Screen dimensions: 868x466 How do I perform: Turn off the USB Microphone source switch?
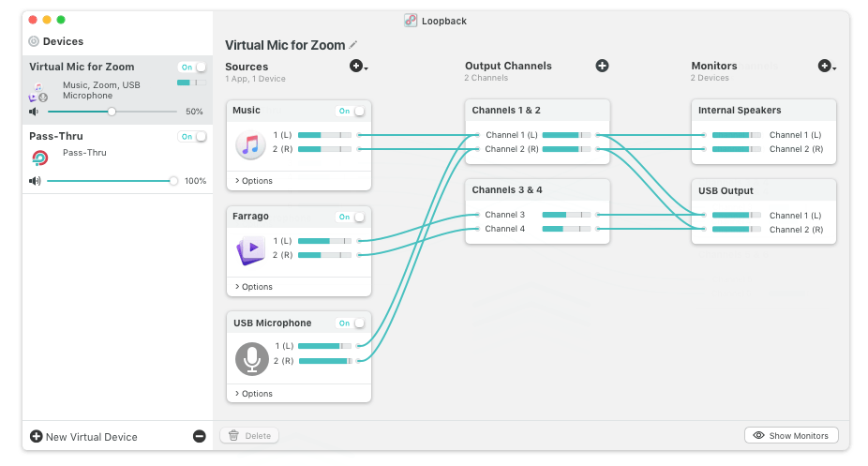[x=351, y=323]
